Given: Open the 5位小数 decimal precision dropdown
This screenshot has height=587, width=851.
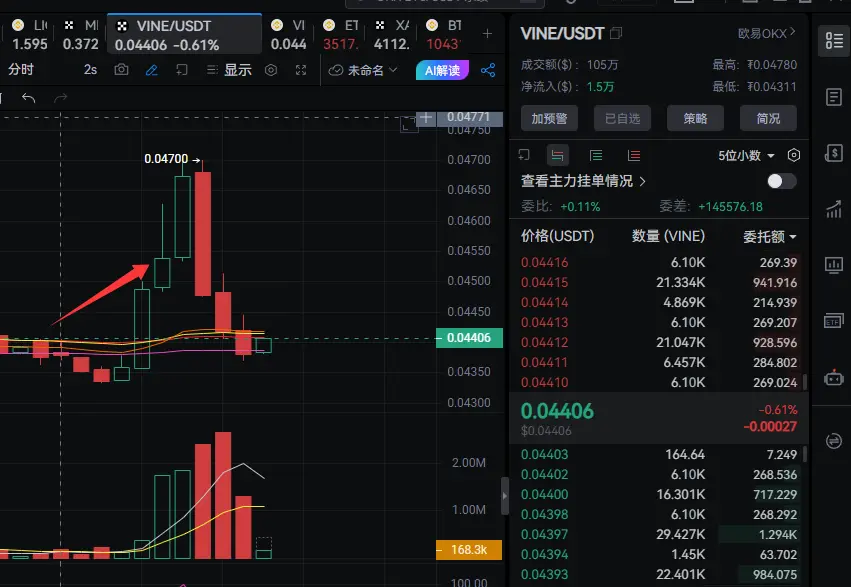Looking at the screenshot, I should tap(746, 156).
